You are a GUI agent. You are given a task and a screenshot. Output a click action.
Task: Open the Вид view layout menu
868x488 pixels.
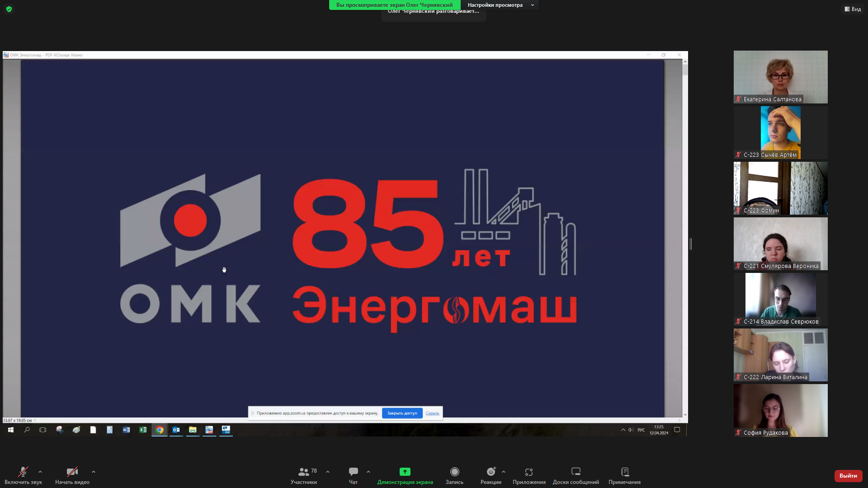[853, 9]
